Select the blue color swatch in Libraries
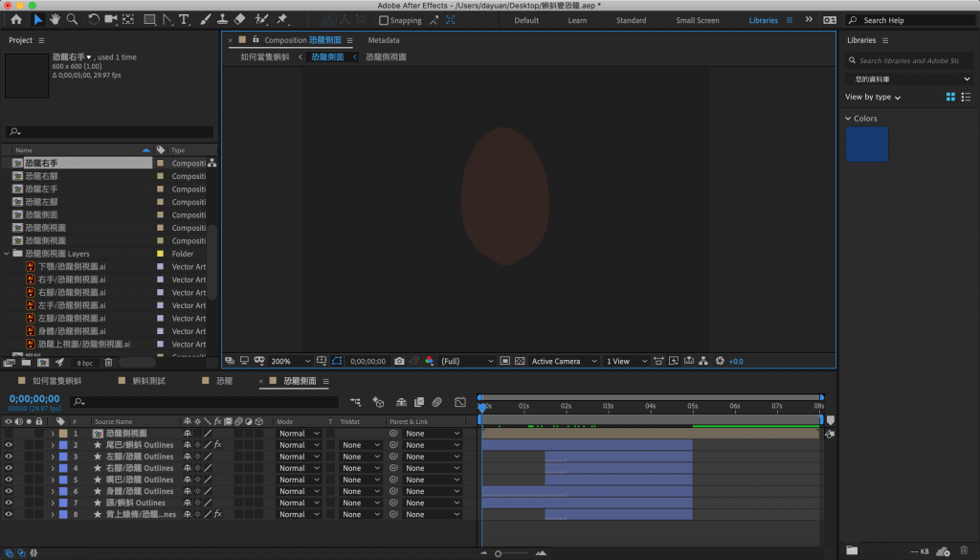This screenshot has height=560, width=980. 866,145
